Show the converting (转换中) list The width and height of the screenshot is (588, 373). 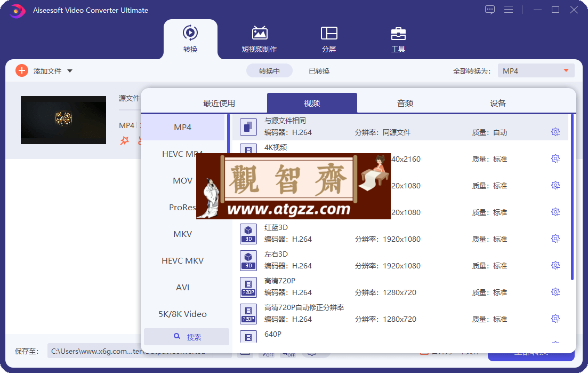tap(269, 71)
